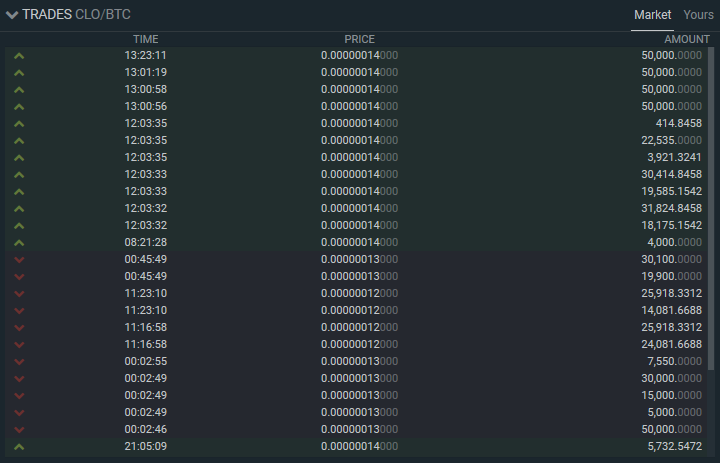Click the red down arrow in the 30,100.0000 row
The image size is (720, 463).
coord(19,260)
